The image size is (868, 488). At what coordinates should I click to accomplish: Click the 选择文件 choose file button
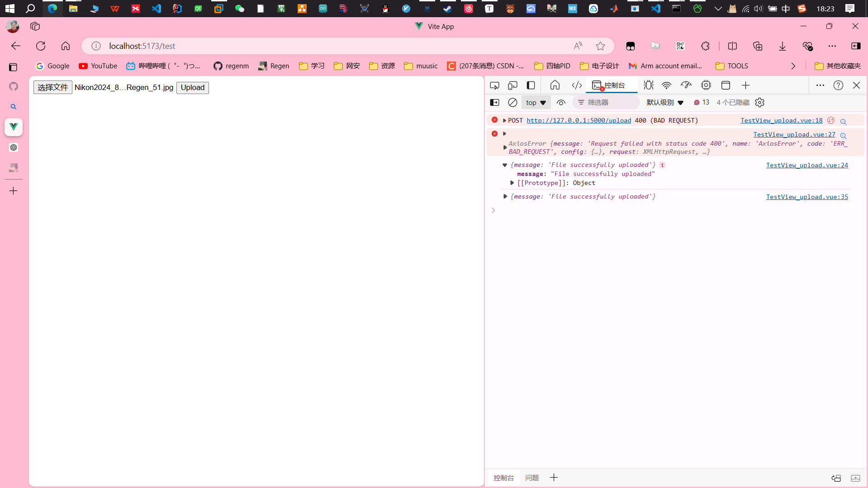click(52, 87)
